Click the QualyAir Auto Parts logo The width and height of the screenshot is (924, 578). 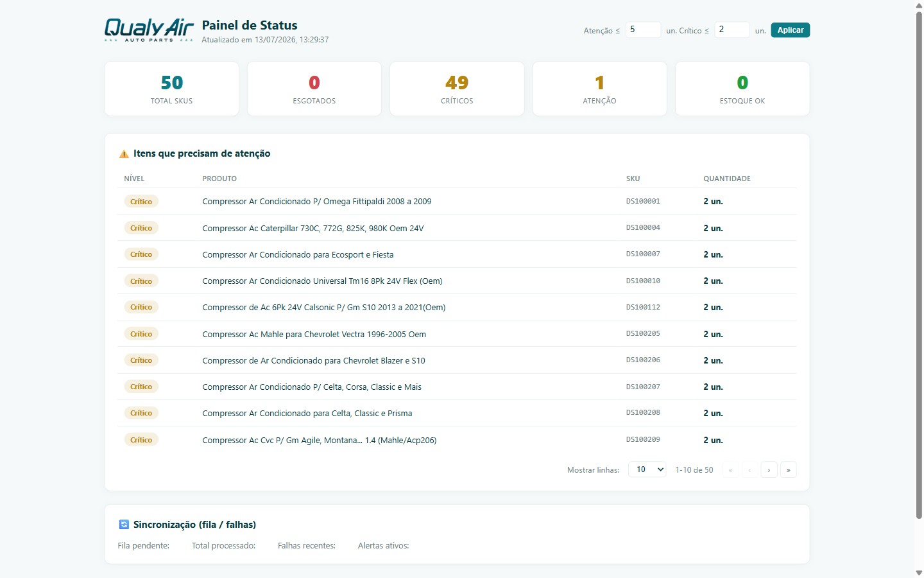[x=149, y=30]
